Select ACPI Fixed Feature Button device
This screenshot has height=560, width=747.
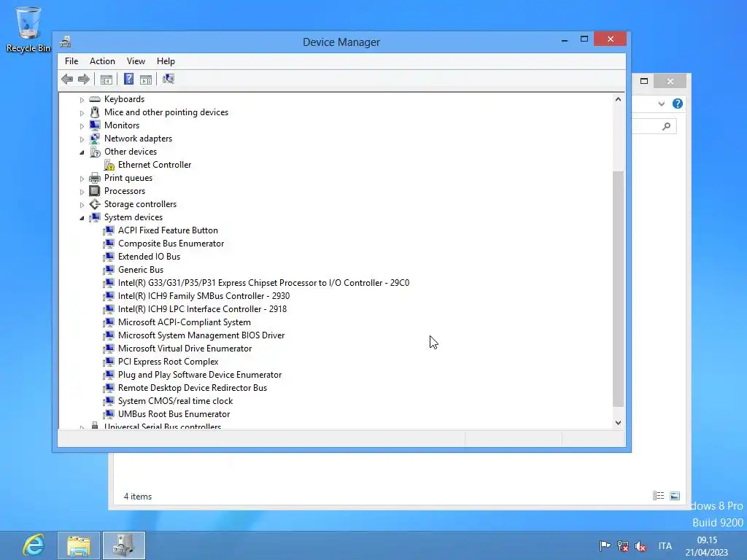click(168, 230)
